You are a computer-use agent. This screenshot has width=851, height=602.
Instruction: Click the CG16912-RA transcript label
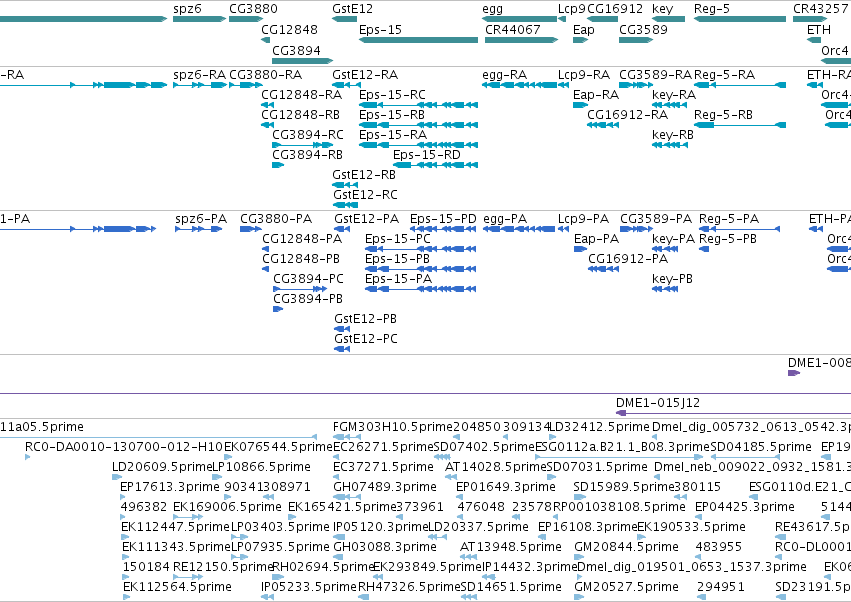coord(627,115)
